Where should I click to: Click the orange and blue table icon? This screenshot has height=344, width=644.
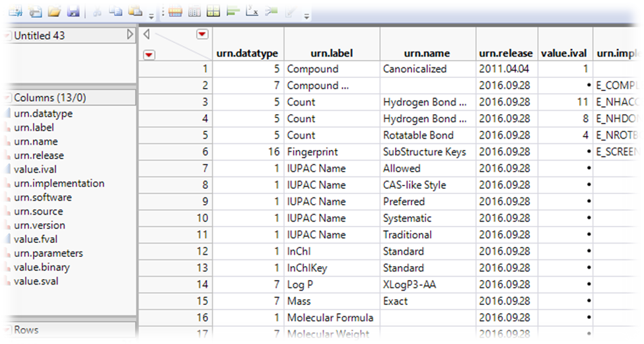coord(175,11)
